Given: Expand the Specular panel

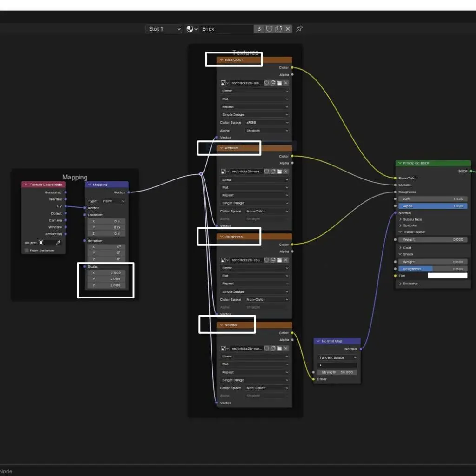Looking at the screenshot, I should [400, 225].
